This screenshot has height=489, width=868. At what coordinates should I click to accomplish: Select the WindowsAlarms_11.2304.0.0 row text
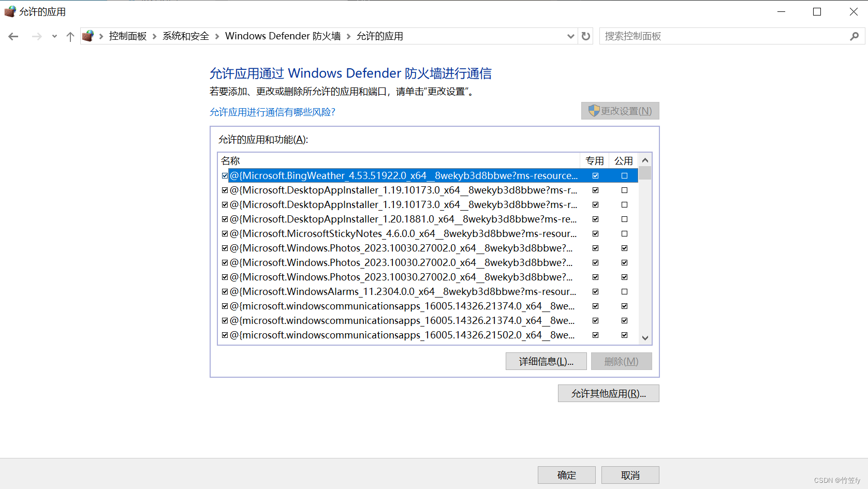(403, 292)
